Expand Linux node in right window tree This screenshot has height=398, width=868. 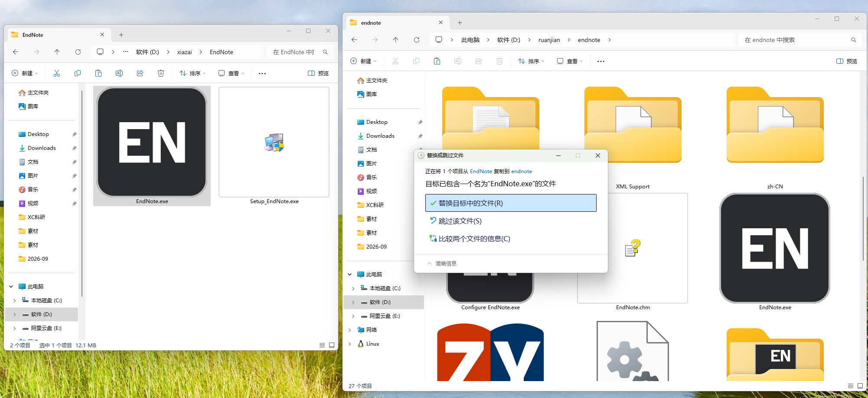point(350,344)
